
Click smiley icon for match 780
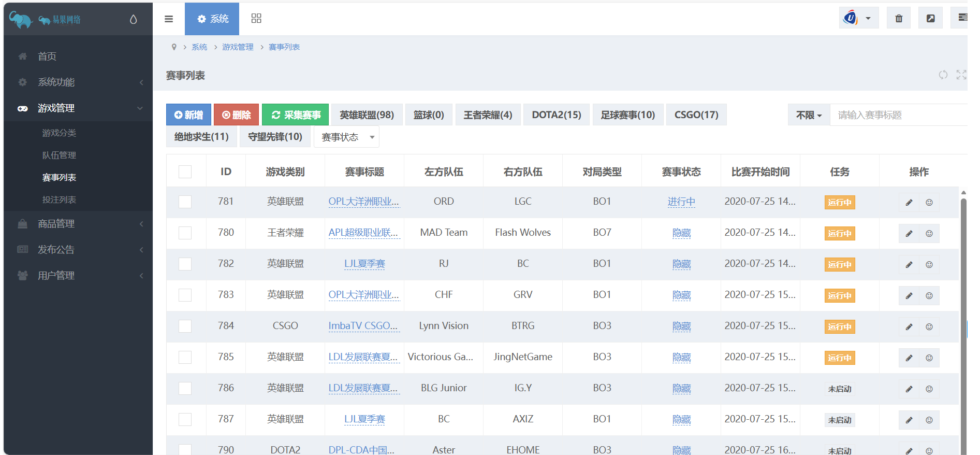pyautogui.click(x=929, y=233)
